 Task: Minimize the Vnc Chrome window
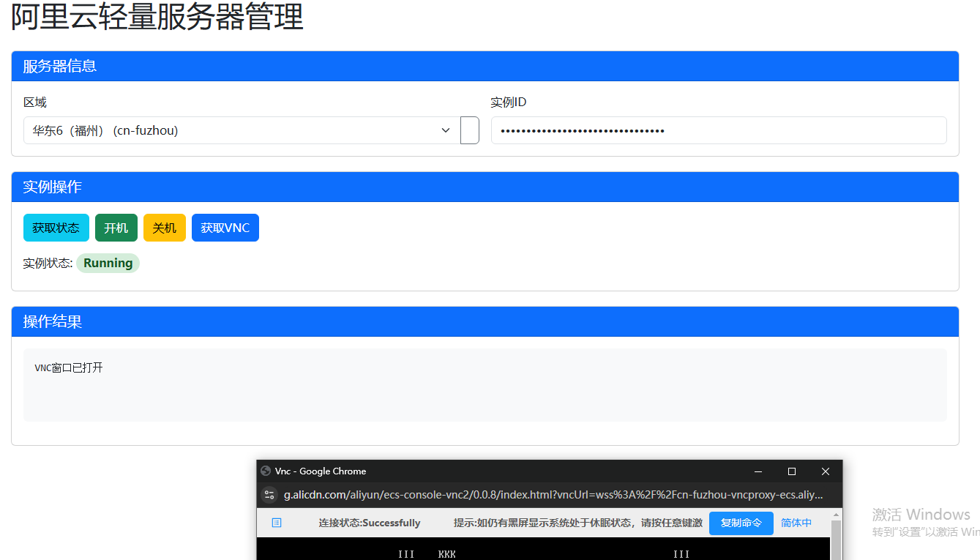758,471
